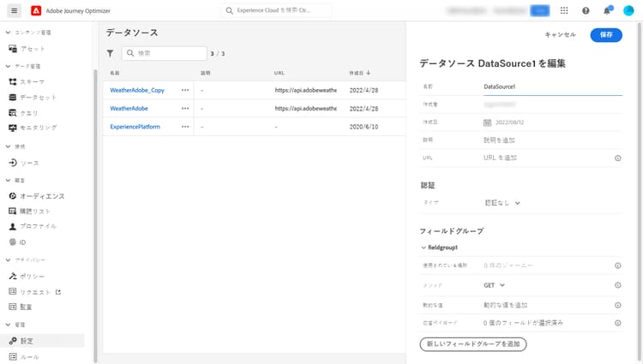Sort by creation date column arrow
This screenshot has height=364, width=643.
[x=368, y=73]
